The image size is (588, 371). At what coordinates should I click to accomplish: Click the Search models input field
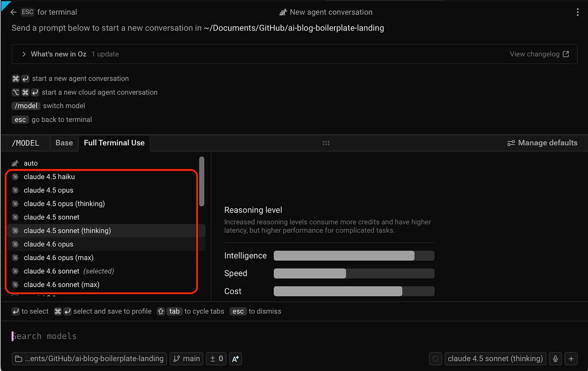pos(294,336)
